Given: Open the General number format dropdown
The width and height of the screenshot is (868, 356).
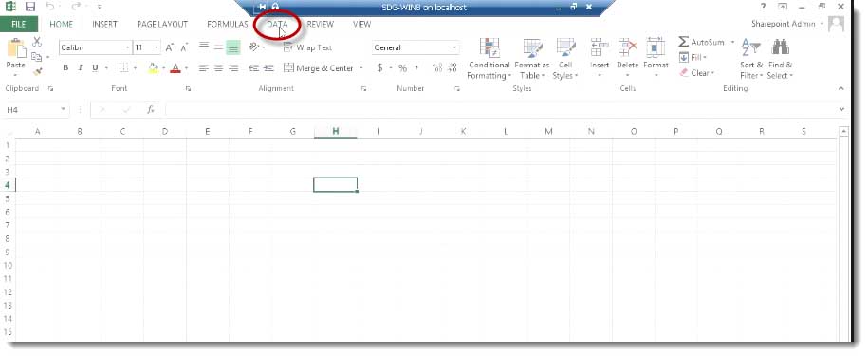Looking at the screenshot, I should tap(455, 47).
